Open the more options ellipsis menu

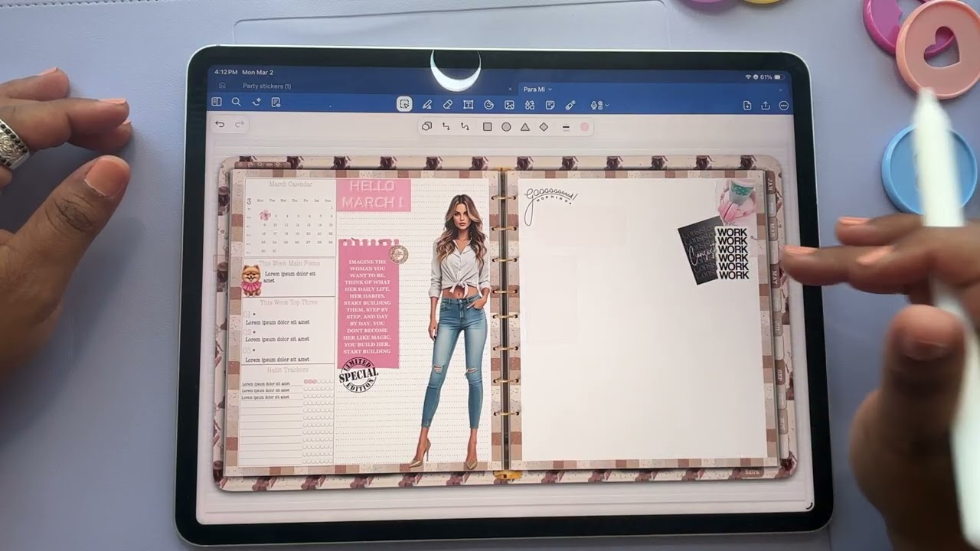[x=784, y=106]
